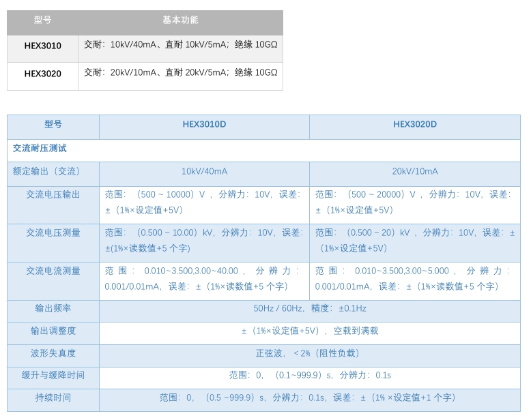
Task: Click the 交流电压测量 row label
Action: [53, 233]
